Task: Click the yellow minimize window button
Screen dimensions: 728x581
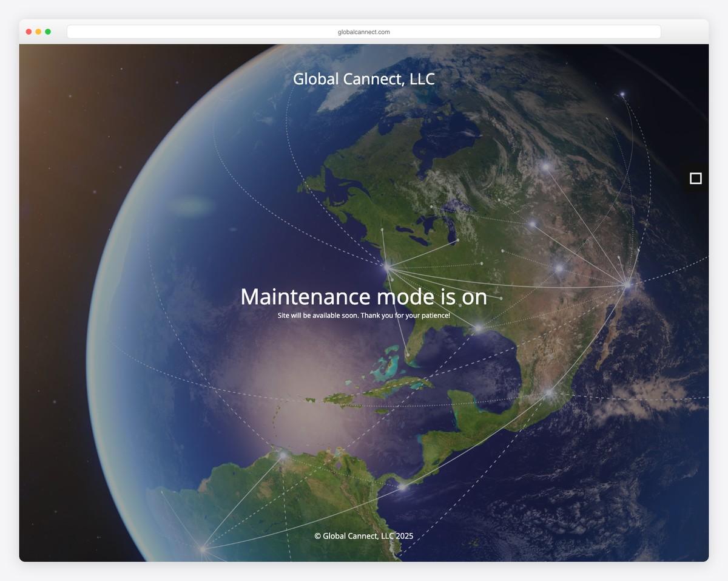Action: pos(38,32)
